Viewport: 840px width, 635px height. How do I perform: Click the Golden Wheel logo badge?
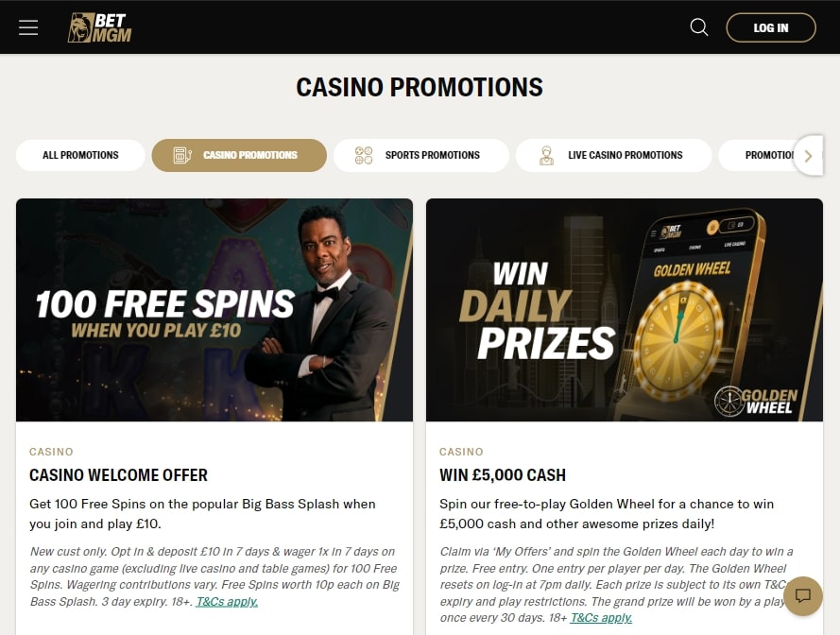[755, 402]
